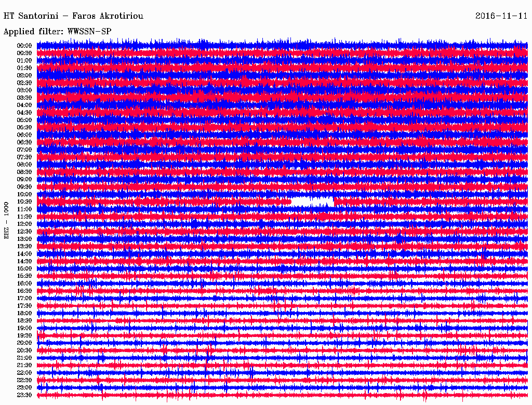Click the white data gap in the 10:30 trace
532x405 pixels.
pyautogui.click(x=312, y=202)
